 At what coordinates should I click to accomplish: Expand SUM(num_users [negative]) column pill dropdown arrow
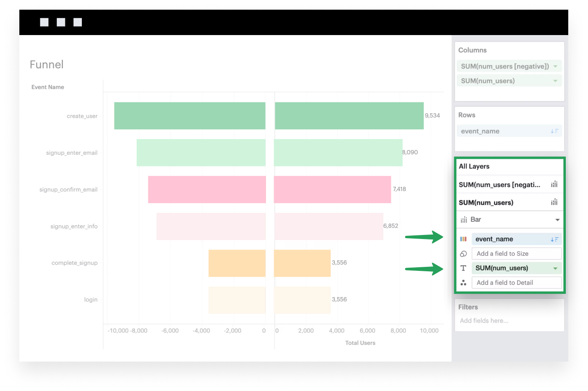pos(555,66)
